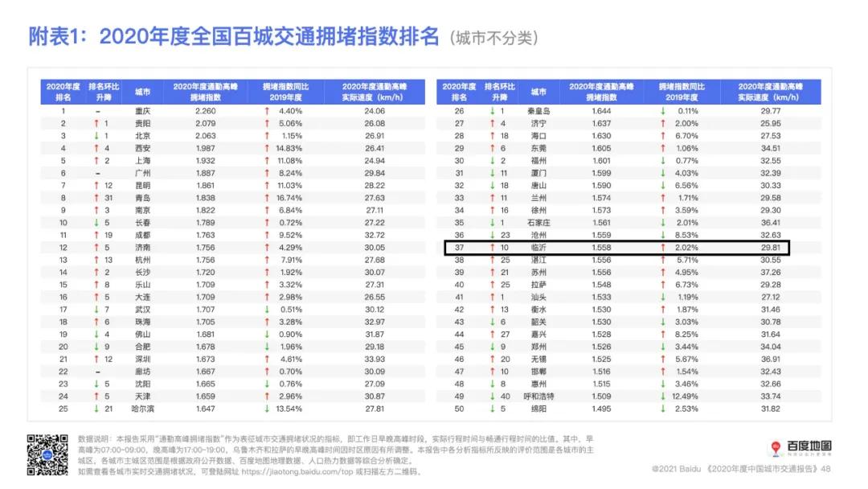The height and width of the screenshot is (489, 868).
Task: Click rank change 31 in 青岛 row
Action: click(x=108, y=198)
